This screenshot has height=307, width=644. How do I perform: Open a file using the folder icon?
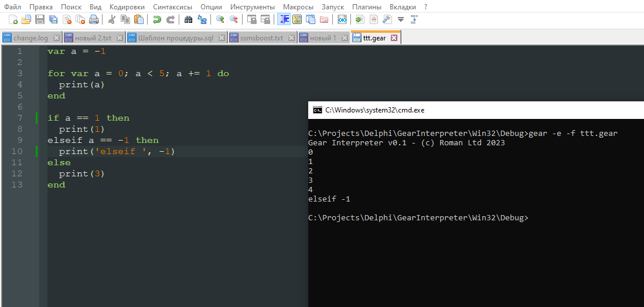(26, 19)
